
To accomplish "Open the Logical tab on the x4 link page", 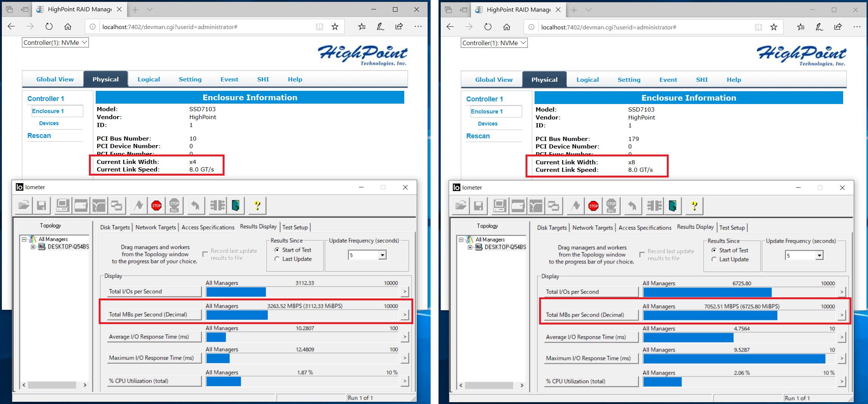I will [149, 79].
